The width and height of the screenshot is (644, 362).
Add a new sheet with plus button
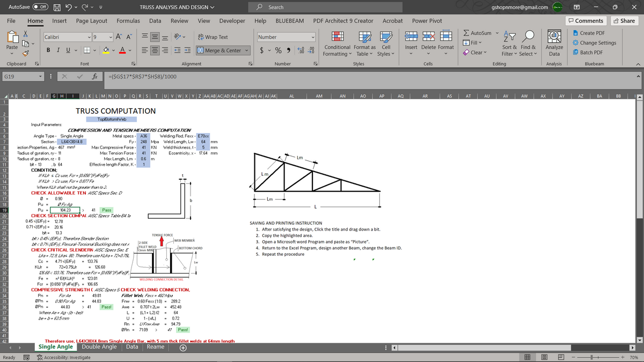[183, 348]
